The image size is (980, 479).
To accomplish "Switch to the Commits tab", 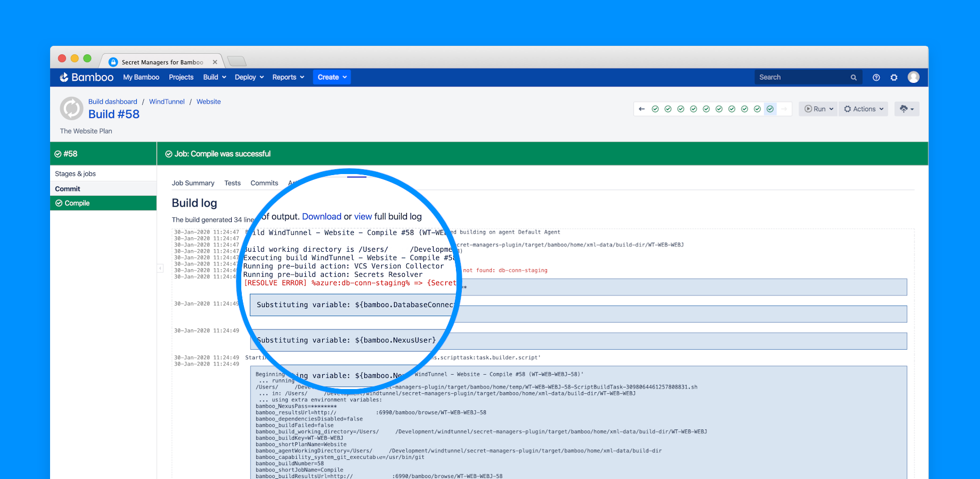I will pos(264,183).
